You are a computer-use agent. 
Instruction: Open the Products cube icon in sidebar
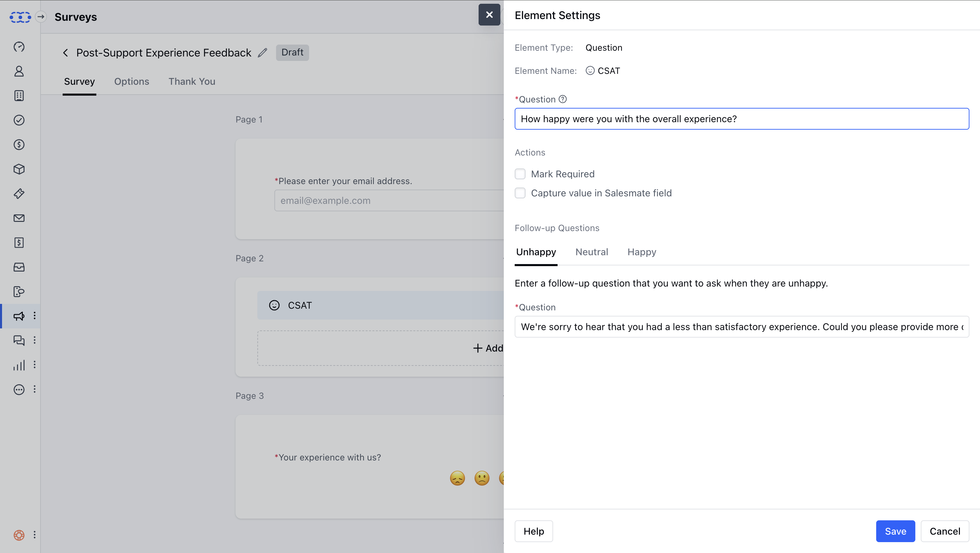tap(19, 169)
